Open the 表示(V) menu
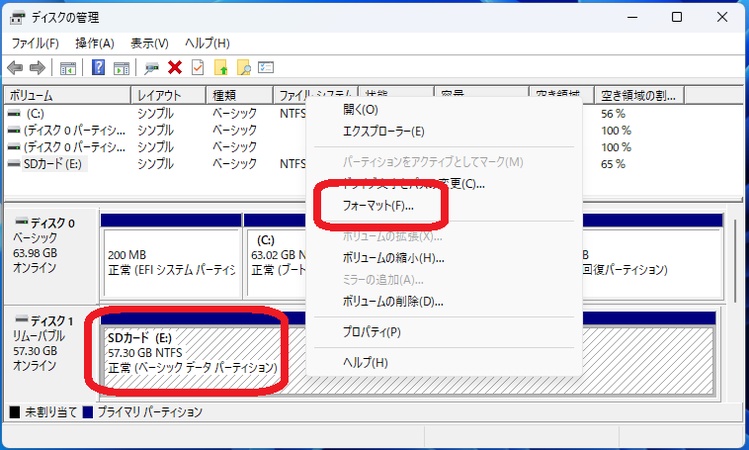 click(150, 43)
